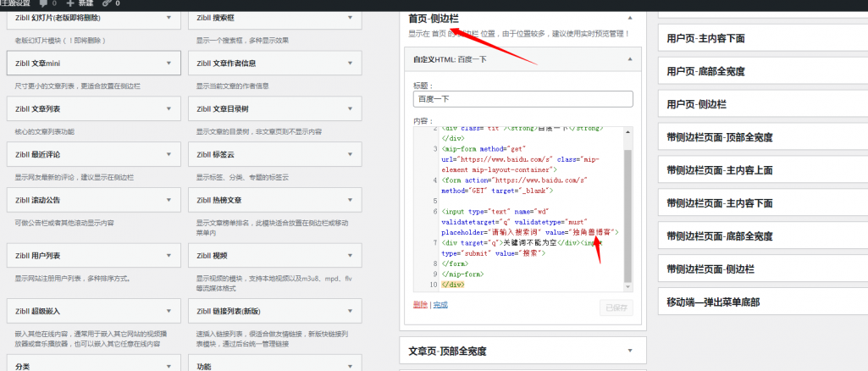This screenshot has width=868, height=371.
Task: Click the 删除 link under the HTML widget
Action: [x=420, y=304]
